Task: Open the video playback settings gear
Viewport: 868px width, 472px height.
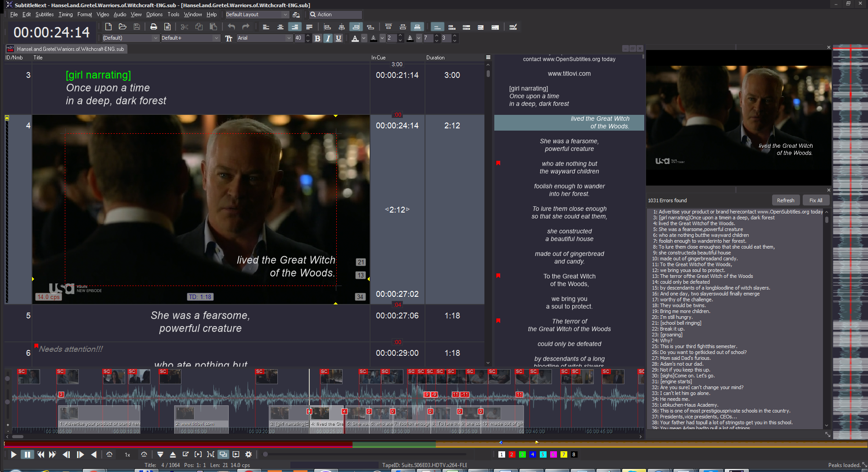Action: click(249, 454)
